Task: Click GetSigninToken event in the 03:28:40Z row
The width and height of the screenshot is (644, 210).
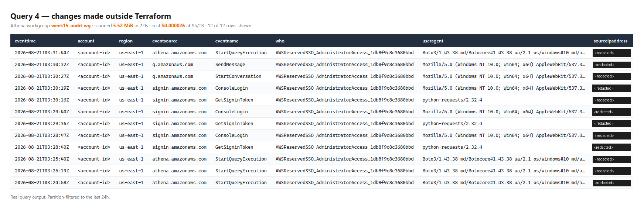Action: (234, 147)
